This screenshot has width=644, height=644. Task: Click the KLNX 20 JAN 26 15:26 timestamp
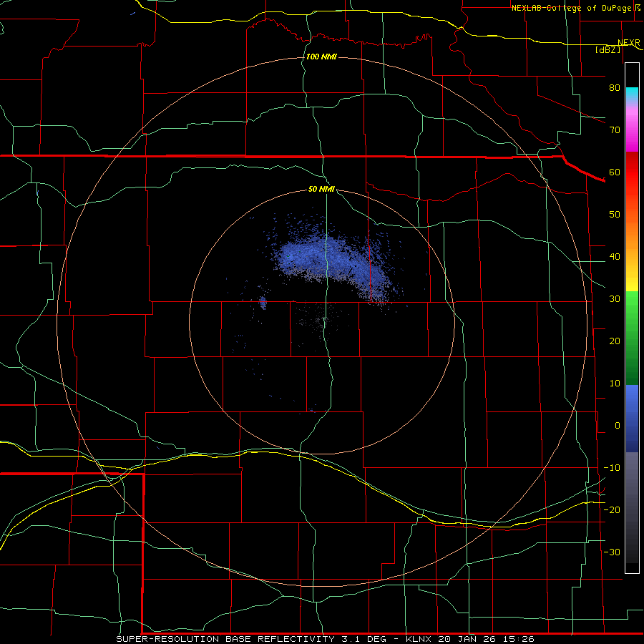pos(470,639)
